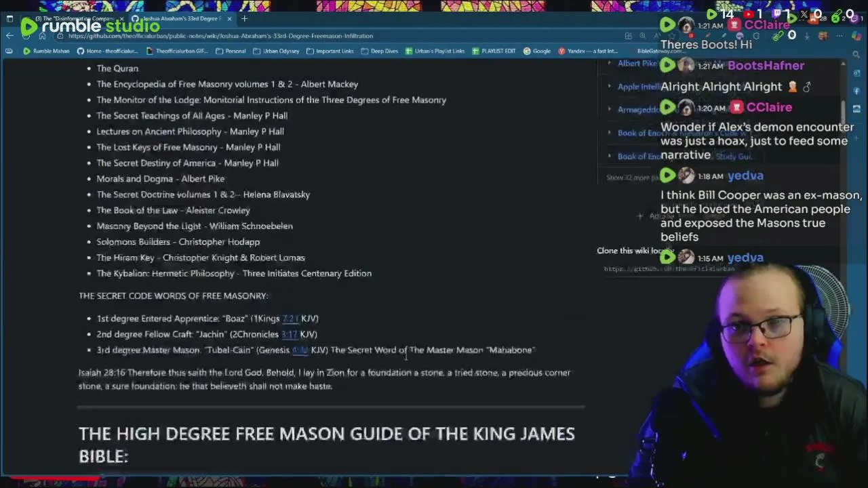
Task: Open the 1Kings 7:21 verse link
Action: tap(290, 319)
